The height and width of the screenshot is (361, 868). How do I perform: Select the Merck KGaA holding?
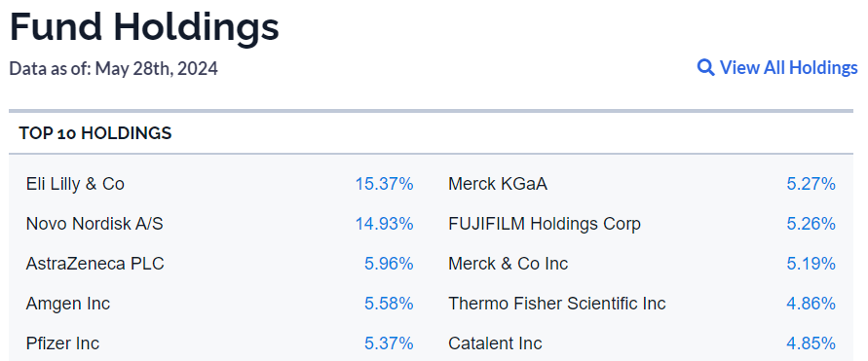point(498,184)
